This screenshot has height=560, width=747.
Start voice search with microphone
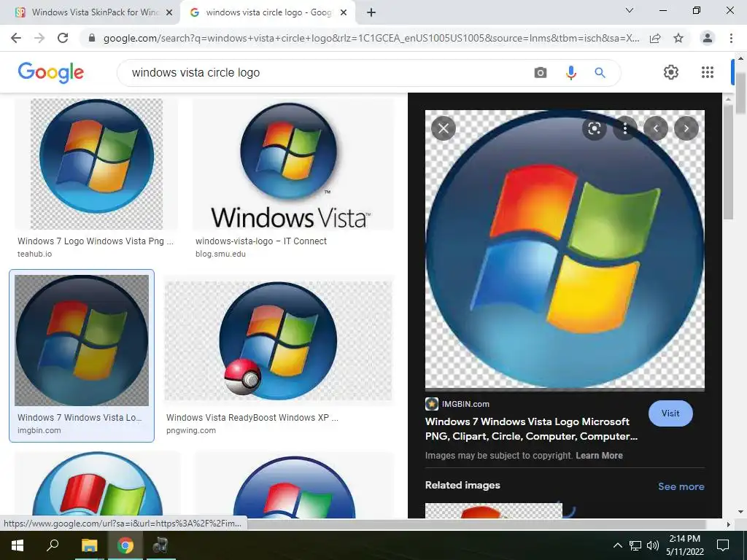pos(570,72)
